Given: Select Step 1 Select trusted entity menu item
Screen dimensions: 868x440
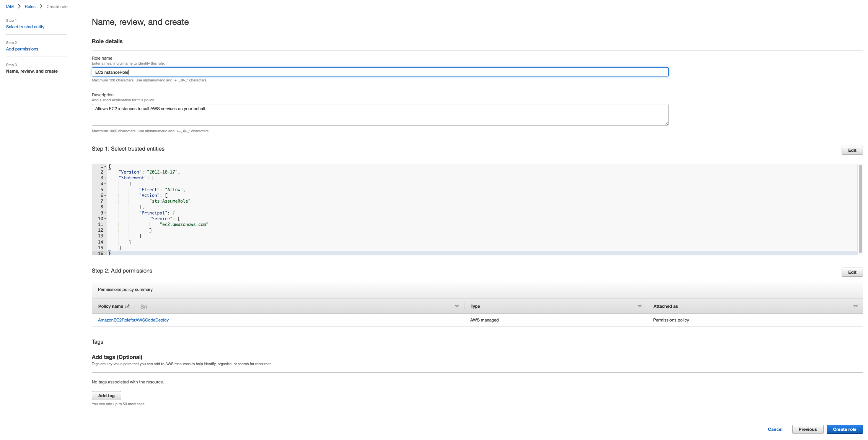Looking at the screenshot, I should point(25,26).
